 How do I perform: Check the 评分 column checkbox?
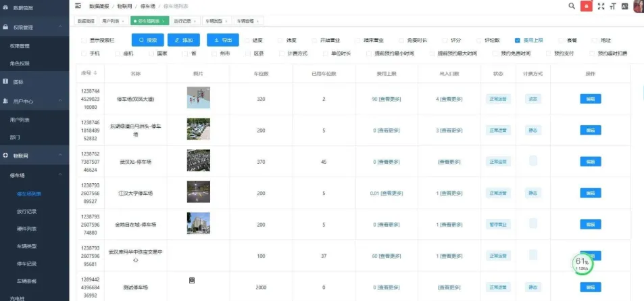pyautogui.click(x=445, y=40)
